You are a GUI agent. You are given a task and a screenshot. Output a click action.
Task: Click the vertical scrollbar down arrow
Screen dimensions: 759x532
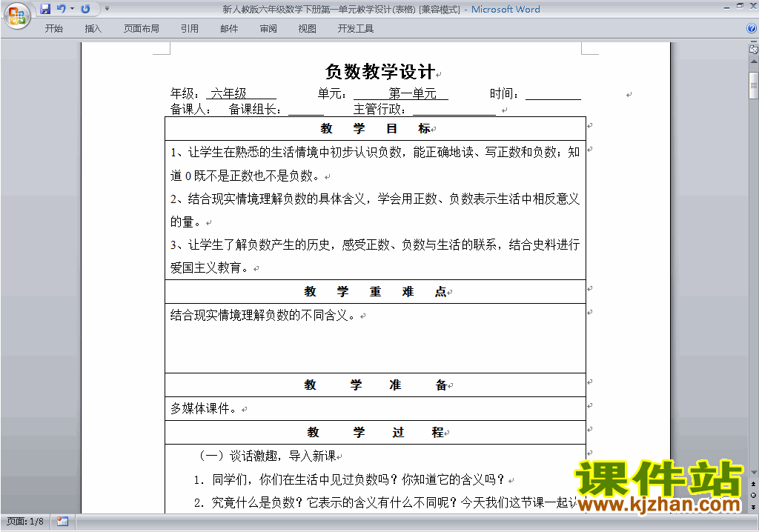[x=753, y=473]
